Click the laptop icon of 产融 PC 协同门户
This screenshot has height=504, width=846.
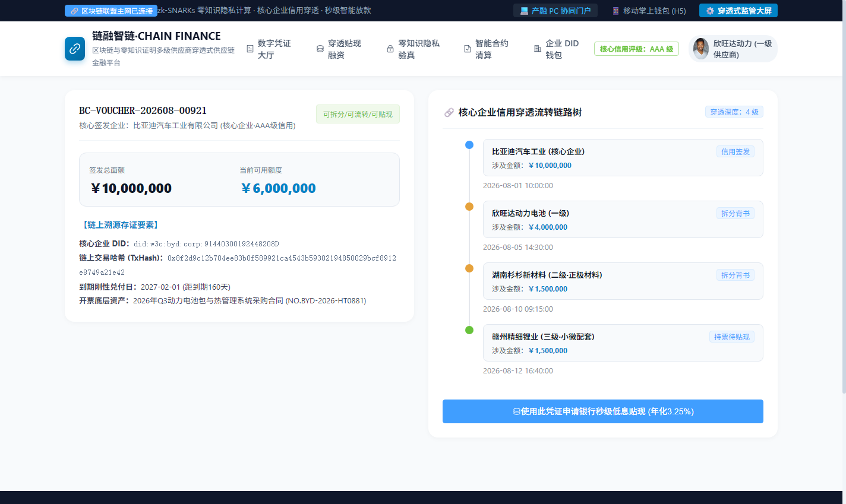(524, 11)
